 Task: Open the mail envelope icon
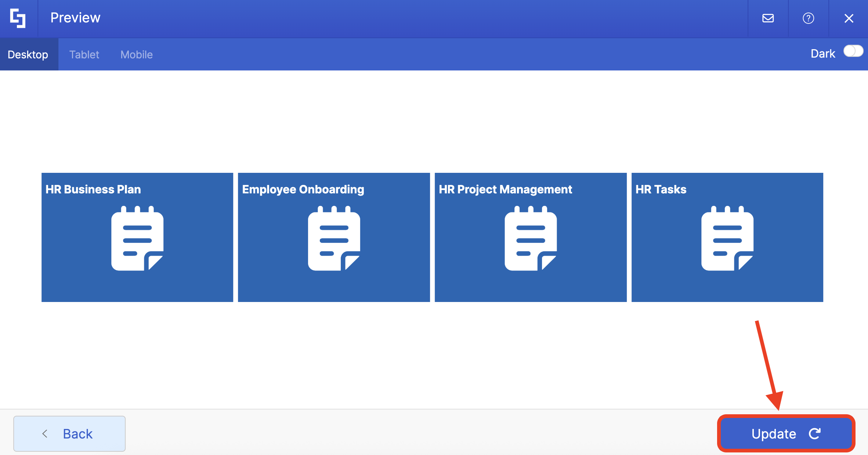tap(768, 18)
